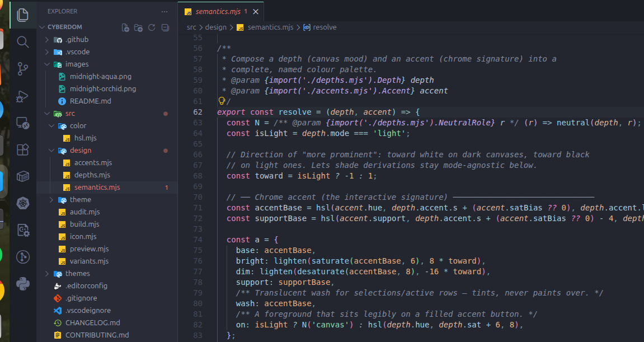The width and height of the screenshot is (644, 342).
Task: Click line number 74 in the gutter
Action: coord(198,240)
